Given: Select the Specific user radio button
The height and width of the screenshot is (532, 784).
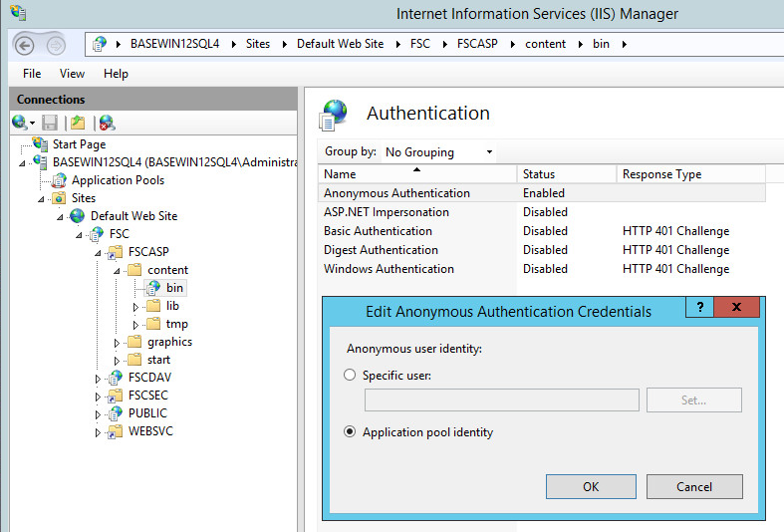Looking at the screenshot, I should (x=349, y=375).
